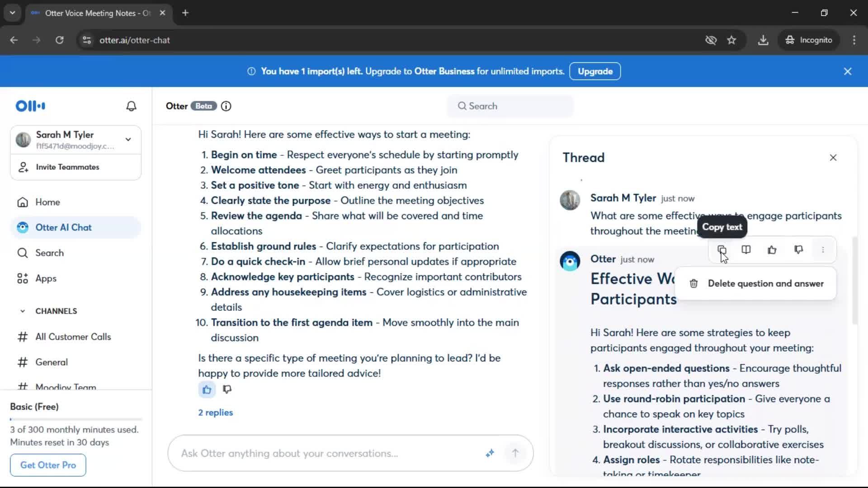Collapse the CHANNELS section
The image size is (868, 488).
(x=23, y=311)
